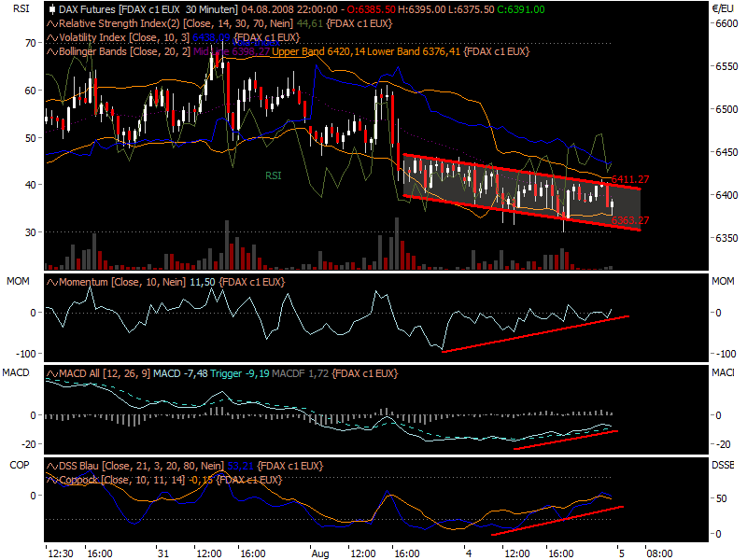Click the RSI value 44,61
Viewport: 747px width, 560px height.
click(310, 24)
